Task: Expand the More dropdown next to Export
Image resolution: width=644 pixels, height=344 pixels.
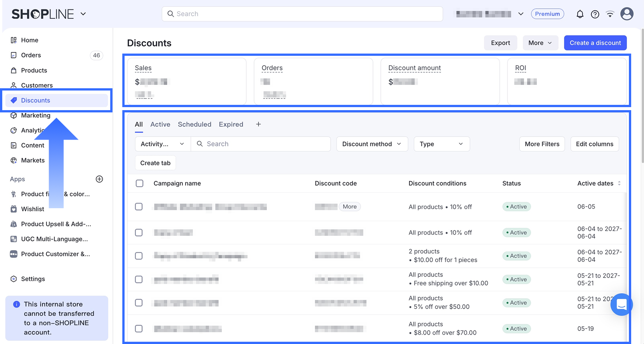Action: (540, 43)
